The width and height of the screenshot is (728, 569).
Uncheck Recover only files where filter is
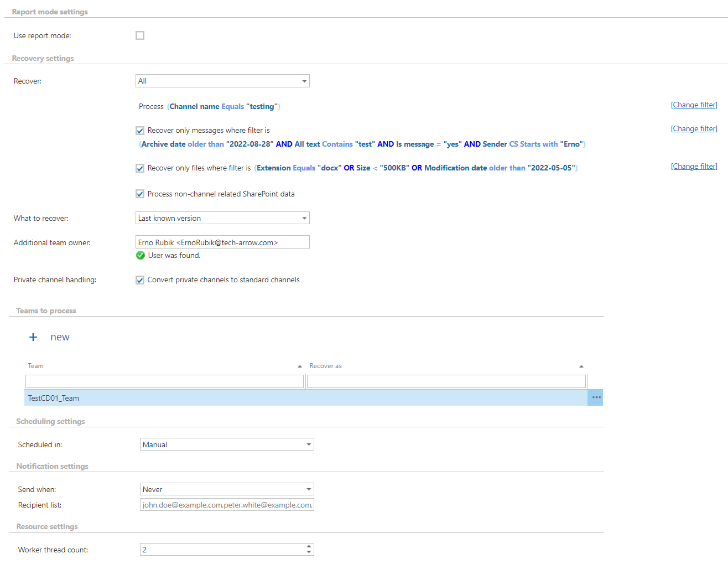140,168
